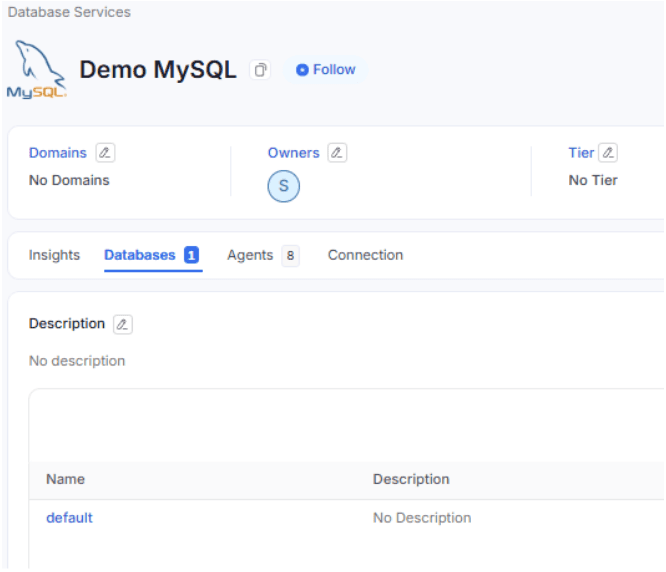Open the owner avatar labeled S
This screenshot has height=572, width=666.
pos(284,187)
